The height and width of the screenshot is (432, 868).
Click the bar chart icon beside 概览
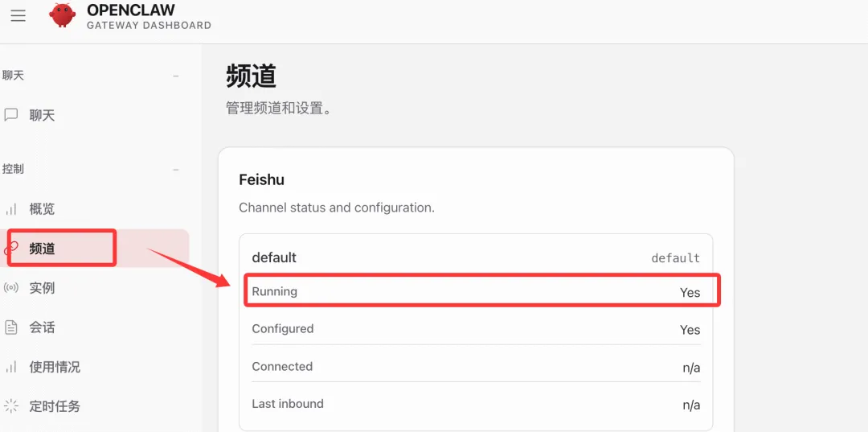[x=11, y=209]
